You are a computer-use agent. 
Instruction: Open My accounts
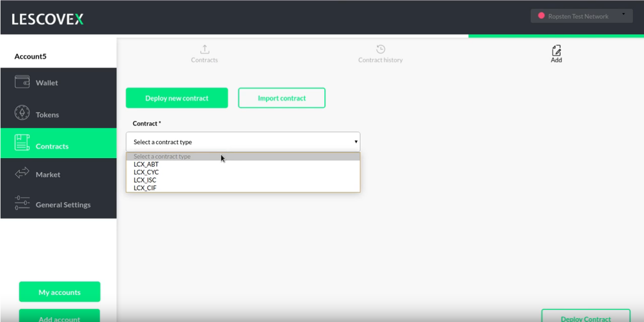click(x=60, y=292)
